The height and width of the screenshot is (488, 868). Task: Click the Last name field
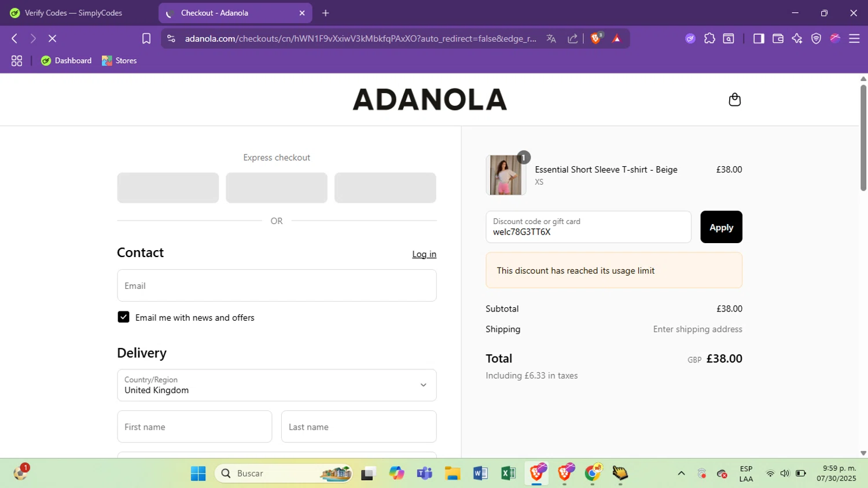coord(359,427)
